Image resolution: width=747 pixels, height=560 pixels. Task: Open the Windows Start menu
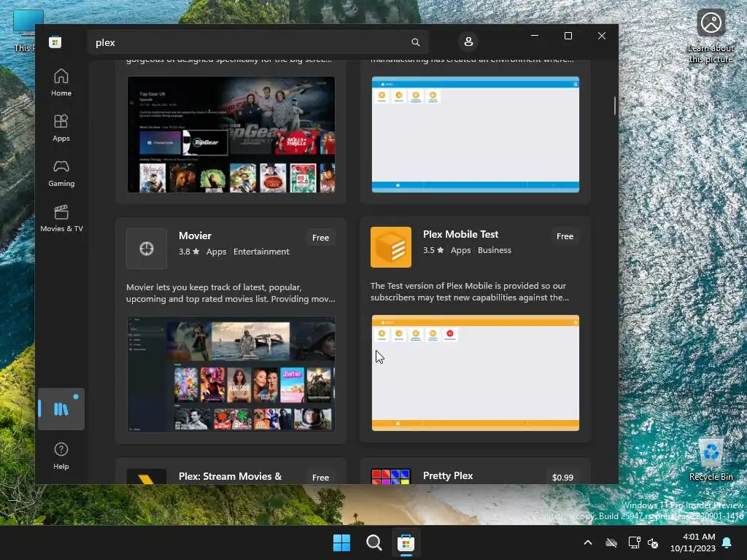(341, 542)
